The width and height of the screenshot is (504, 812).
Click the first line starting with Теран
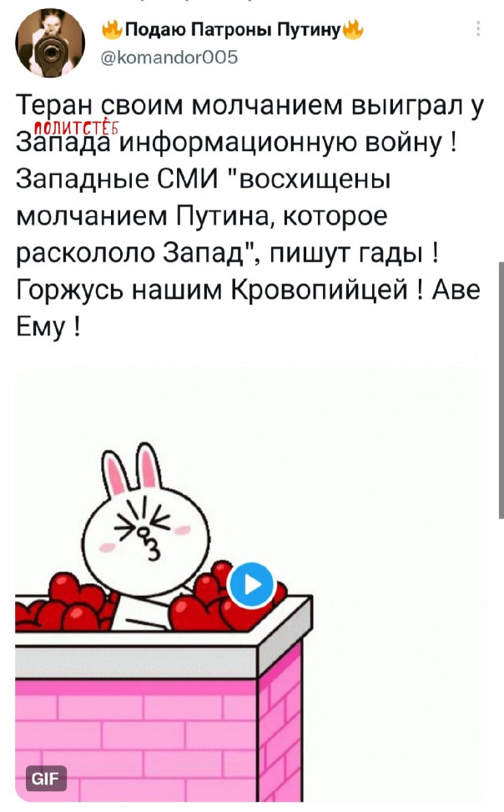(250, 106)
